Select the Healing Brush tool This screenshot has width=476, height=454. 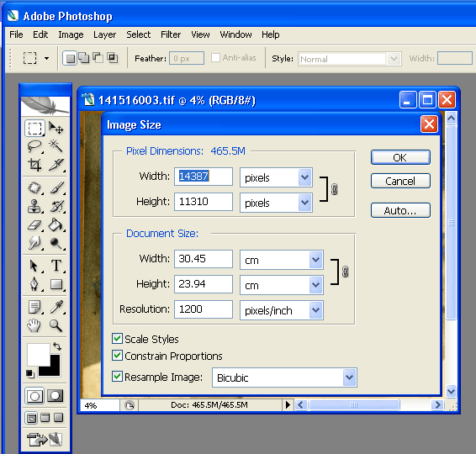point(34,187)
